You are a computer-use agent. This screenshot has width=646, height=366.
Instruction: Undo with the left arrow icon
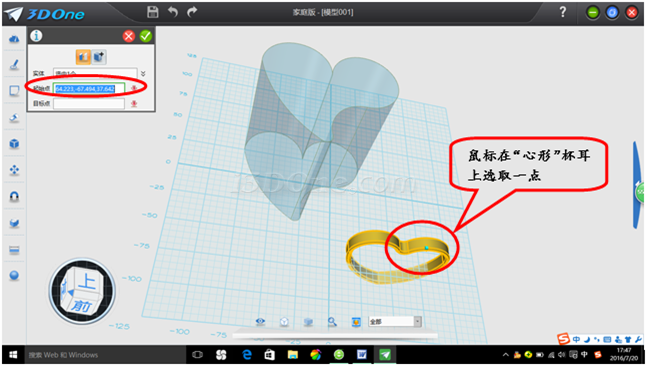click(x=173, y=12)
